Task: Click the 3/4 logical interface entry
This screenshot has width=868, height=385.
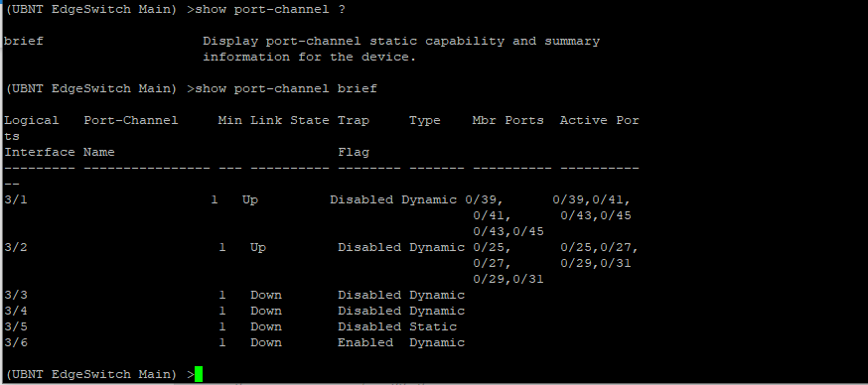Action: [16, 311]
